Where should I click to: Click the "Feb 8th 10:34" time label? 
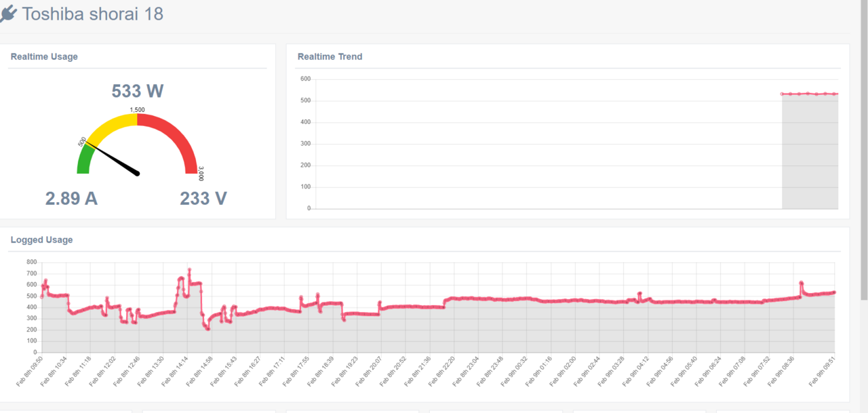(54, 372)
